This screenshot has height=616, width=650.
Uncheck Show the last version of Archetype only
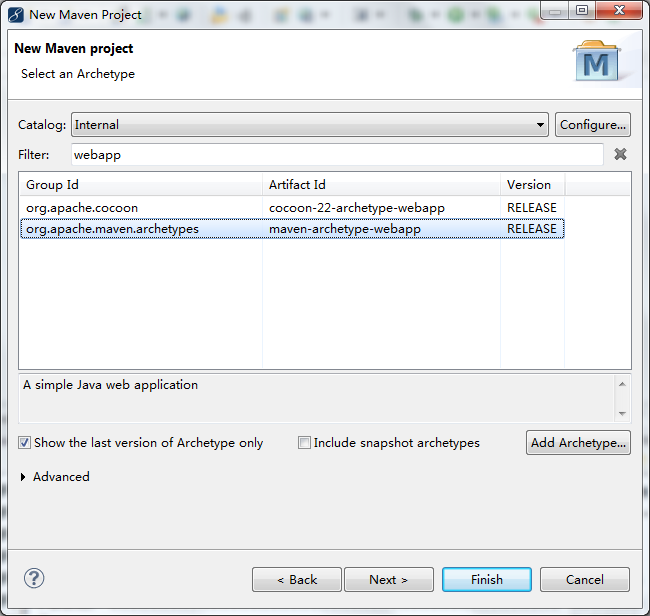point(24,443)
